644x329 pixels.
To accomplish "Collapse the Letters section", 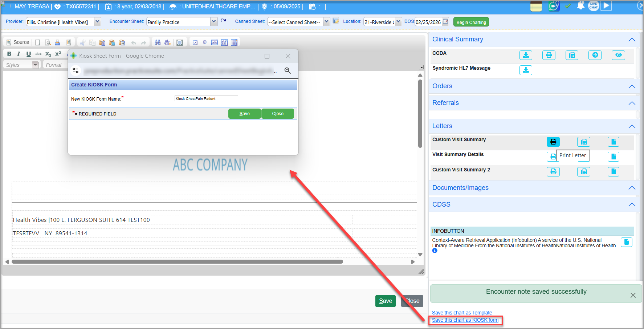I will pos(632,126).
